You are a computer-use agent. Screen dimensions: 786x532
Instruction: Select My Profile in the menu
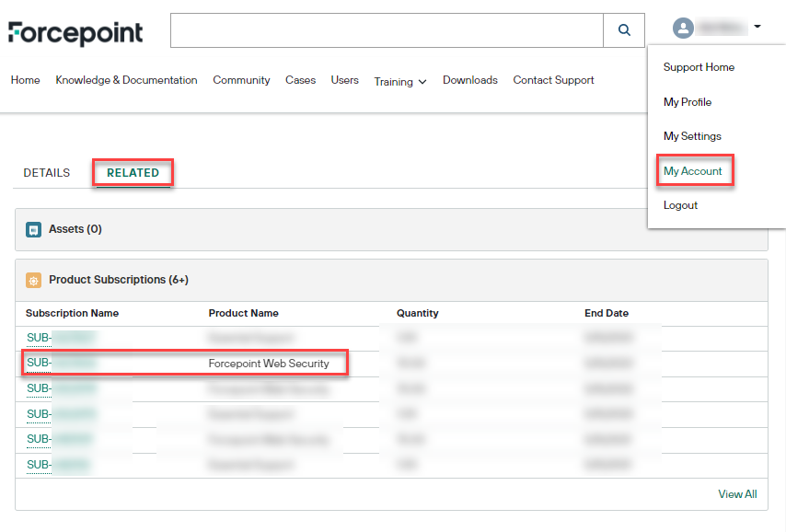(x=688, y=101)
